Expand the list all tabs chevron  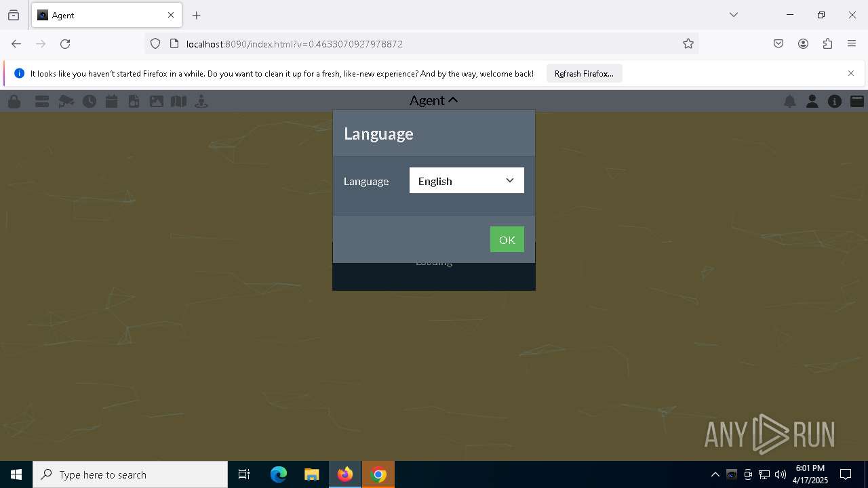(x=734, y=15)
